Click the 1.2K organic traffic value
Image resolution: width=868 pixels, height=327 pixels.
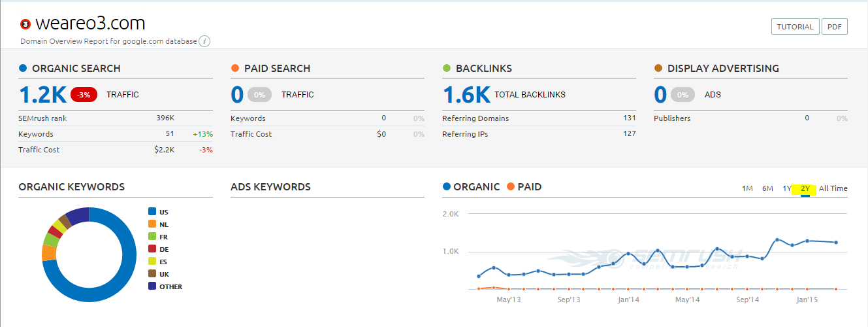42,95
